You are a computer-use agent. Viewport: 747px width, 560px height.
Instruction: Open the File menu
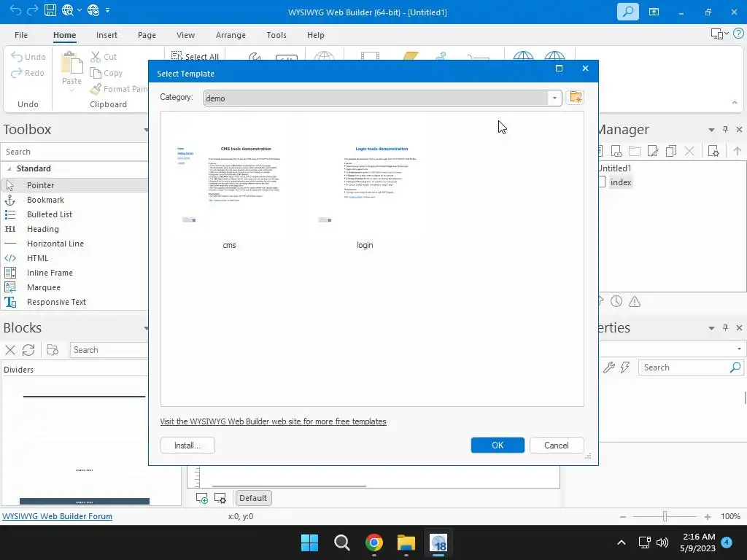(21, 35)
